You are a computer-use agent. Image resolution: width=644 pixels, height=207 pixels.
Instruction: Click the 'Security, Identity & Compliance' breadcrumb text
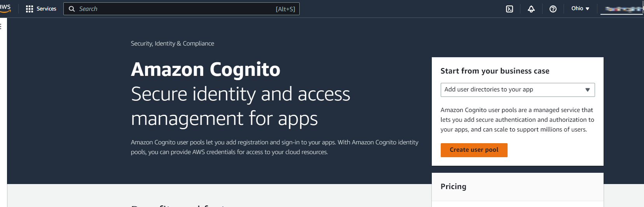[x=173, y=44]
